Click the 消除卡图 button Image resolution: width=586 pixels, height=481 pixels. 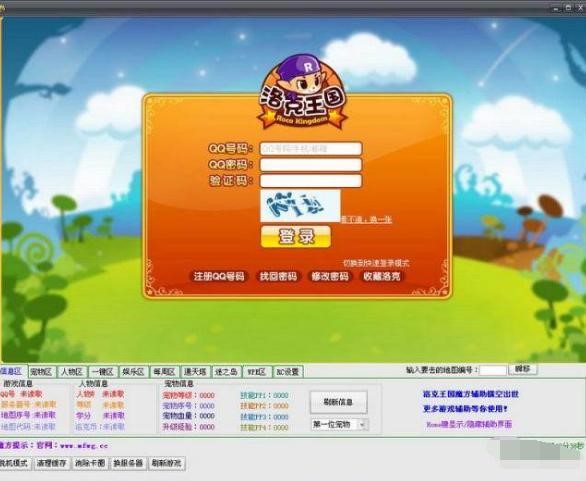click(x=90, y=463)
